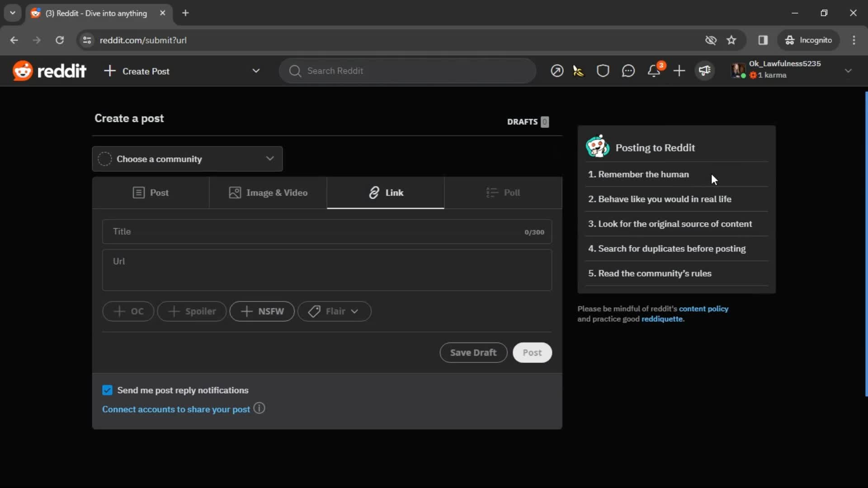Switch to the Image & Video tab
The height and width of the screenshot is (488, 868).
click(268, 192)
